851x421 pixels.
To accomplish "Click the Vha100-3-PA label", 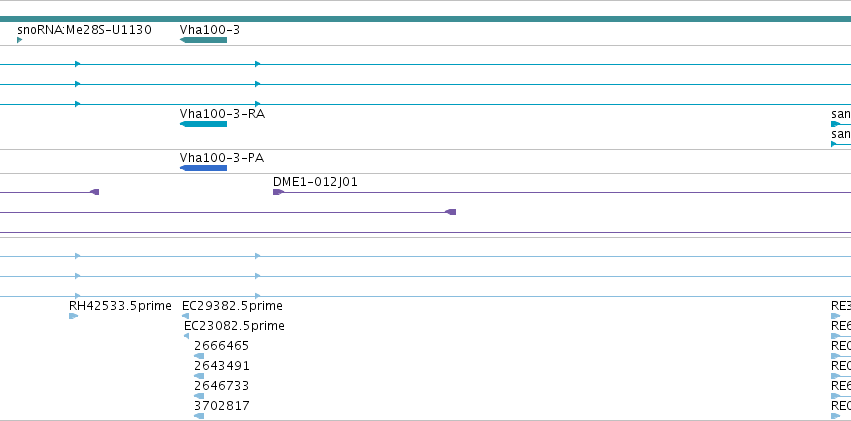I will coord(222,158).
